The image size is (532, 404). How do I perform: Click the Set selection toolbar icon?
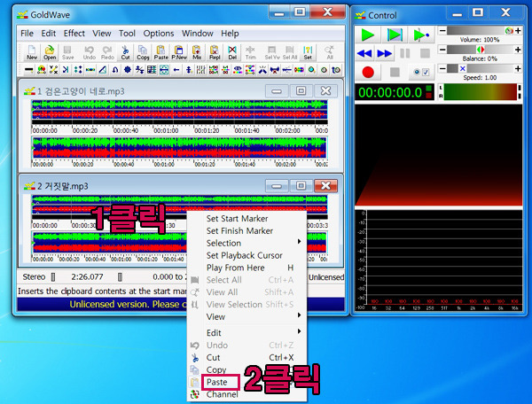click(308, 52)
